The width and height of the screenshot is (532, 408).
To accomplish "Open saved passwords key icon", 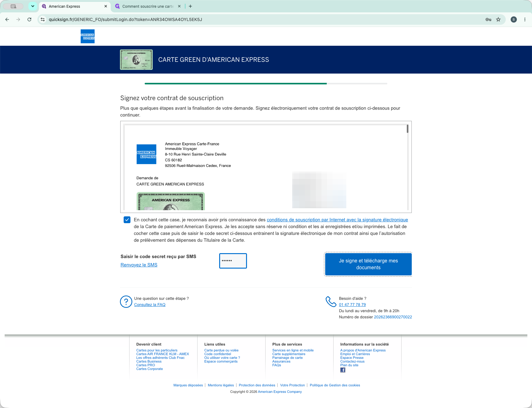I will [x=488, y=19].
